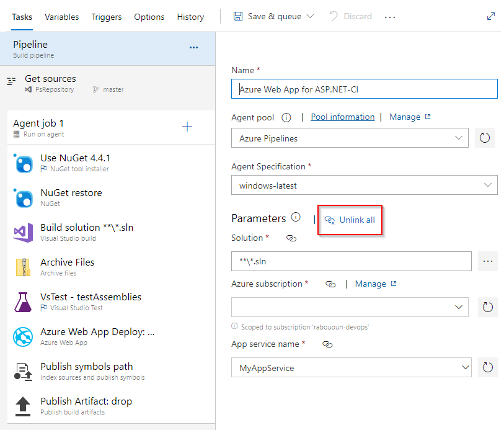This screenshot has height=430, width=504.
Task: Switch to the Variables tab
Action: [61, 17]
